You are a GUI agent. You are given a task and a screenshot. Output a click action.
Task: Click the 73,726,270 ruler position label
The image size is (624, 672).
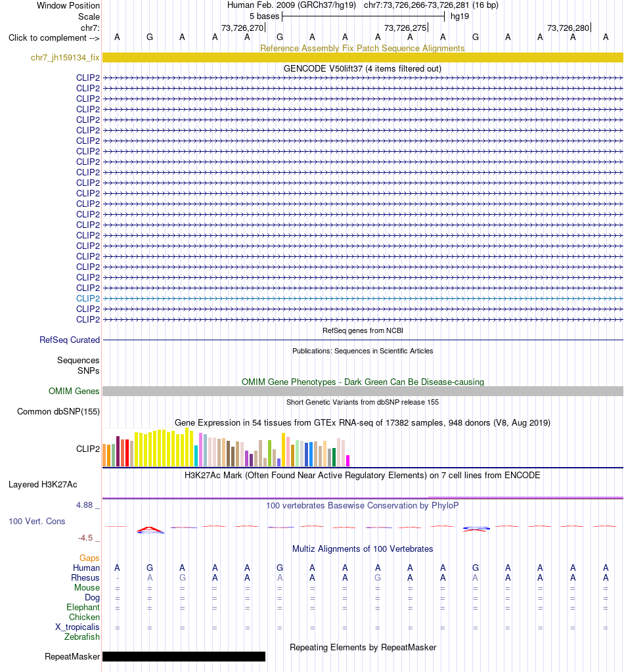pos(242,28)
